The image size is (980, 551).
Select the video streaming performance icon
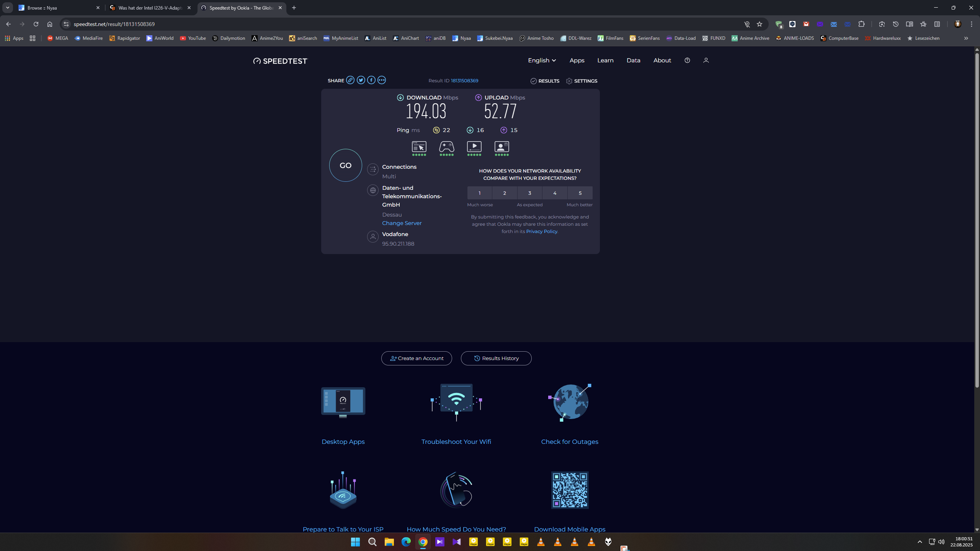click(474, 147)
